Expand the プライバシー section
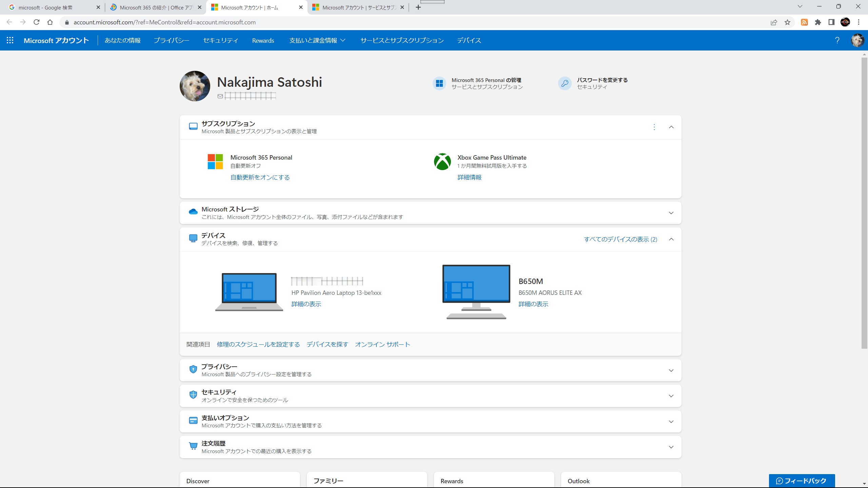Viewport: 868px width, 488px height. [671, 370]
